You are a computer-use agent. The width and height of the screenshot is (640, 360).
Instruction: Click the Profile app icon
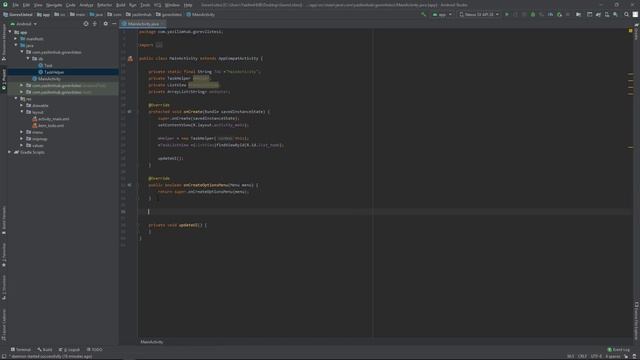click(550, 15)
